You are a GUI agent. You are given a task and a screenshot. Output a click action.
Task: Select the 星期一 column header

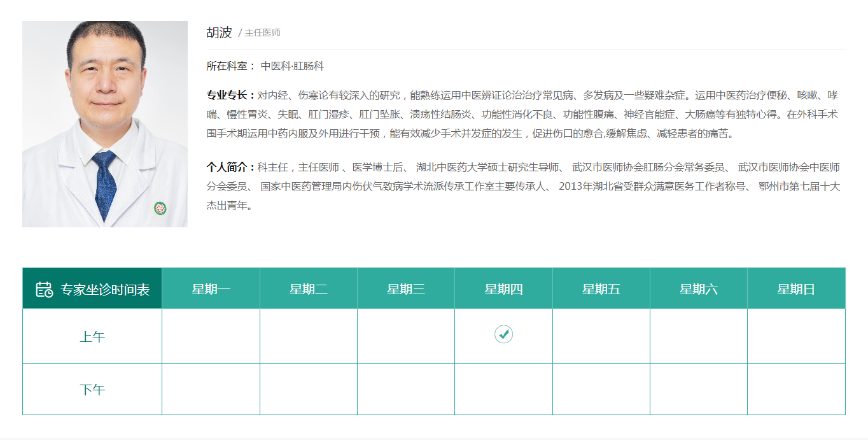211,289
